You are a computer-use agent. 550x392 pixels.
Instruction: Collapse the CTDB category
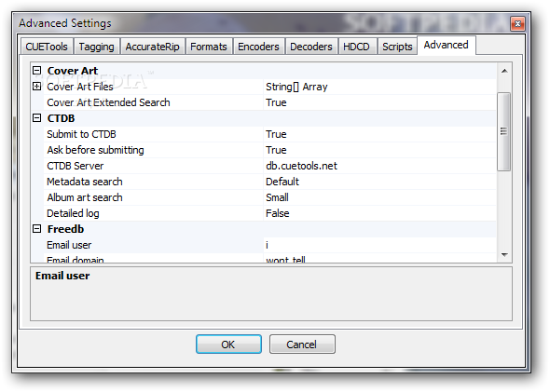pos(37,118)
